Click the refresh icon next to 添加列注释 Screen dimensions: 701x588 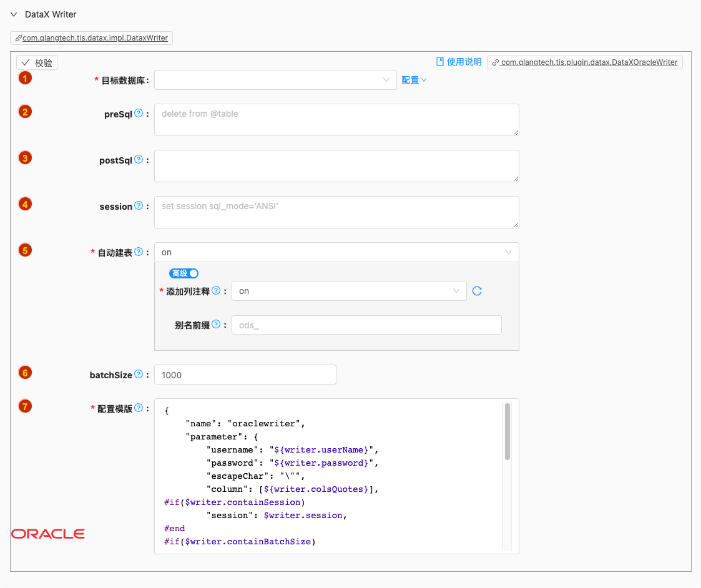[x=477, y=291]
